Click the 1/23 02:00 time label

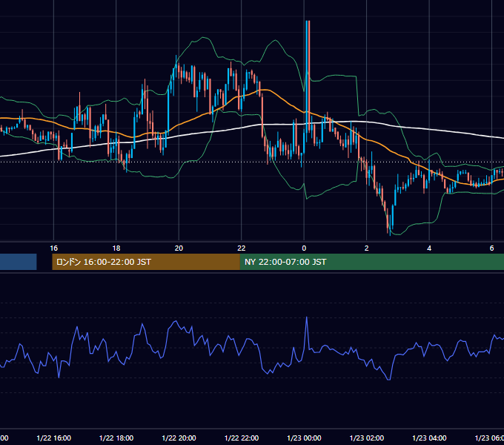point(366,438)
